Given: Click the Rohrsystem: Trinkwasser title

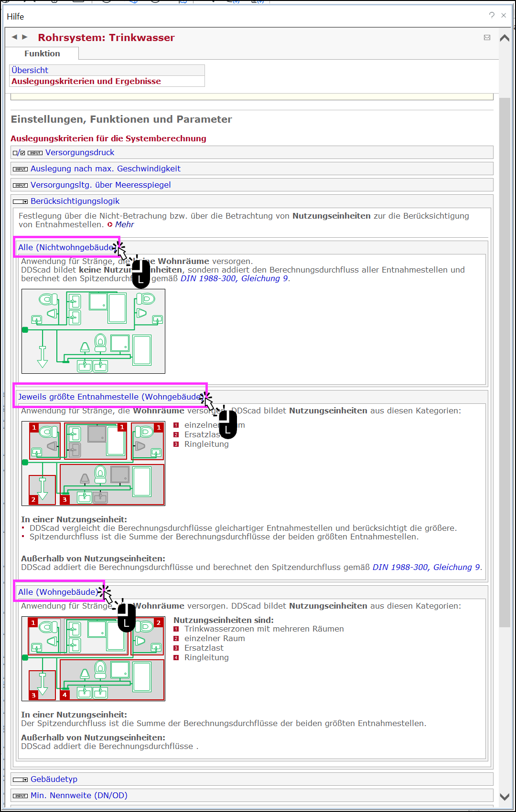Looking at the screenshot, I should [x=106, y=38].
